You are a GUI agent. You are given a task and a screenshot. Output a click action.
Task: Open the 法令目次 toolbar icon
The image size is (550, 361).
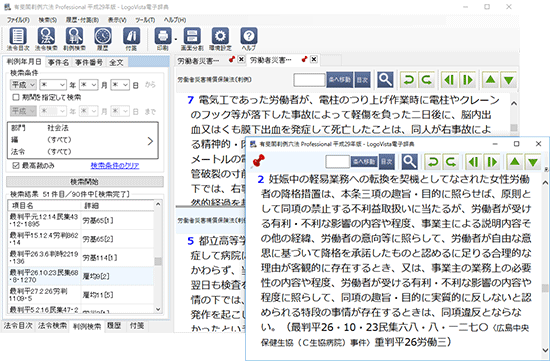[x=18, y=39]
